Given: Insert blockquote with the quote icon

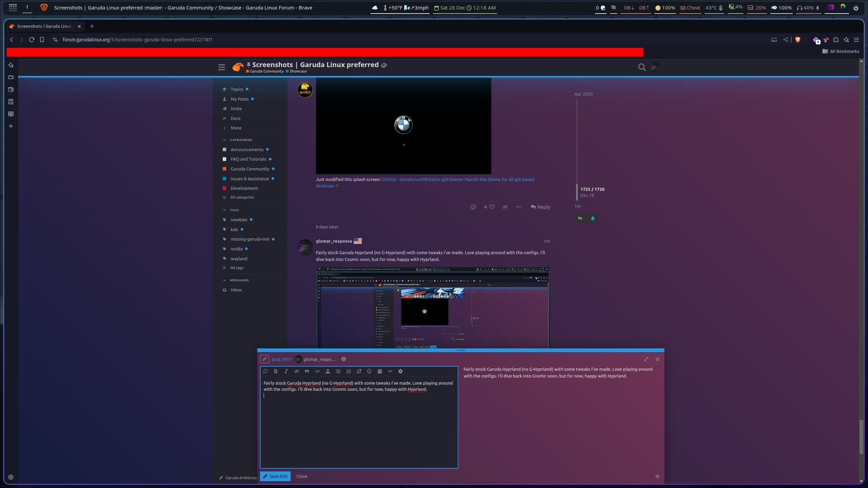Looking at the screenshot, I should (307, 371).
